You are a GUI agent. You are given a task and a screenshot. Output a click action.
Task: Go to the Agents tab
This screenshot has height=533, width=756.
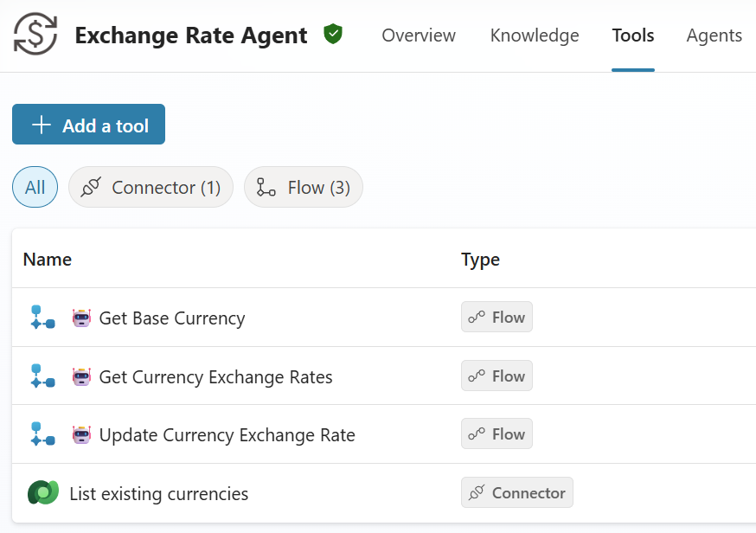pyautogui.click(x=714, y=35)
